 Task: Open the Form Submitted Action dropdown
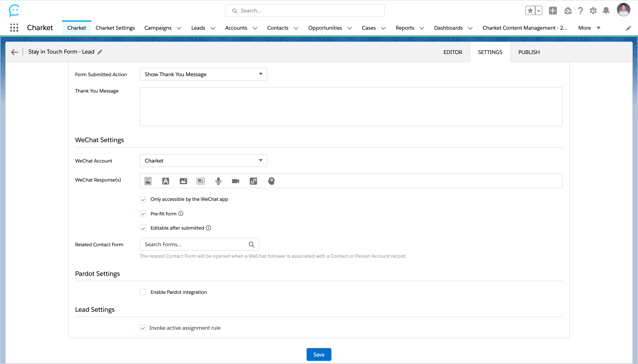click(203, 74)
